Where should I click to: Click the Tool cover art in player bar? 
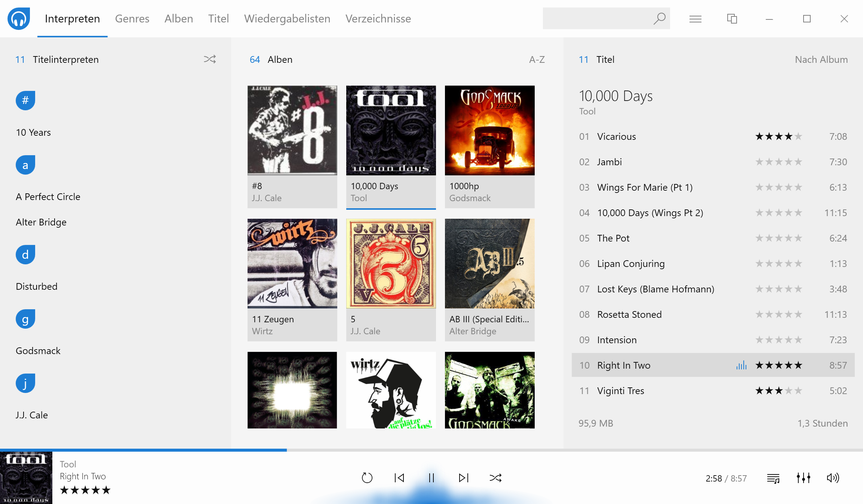tap(26, 478)
